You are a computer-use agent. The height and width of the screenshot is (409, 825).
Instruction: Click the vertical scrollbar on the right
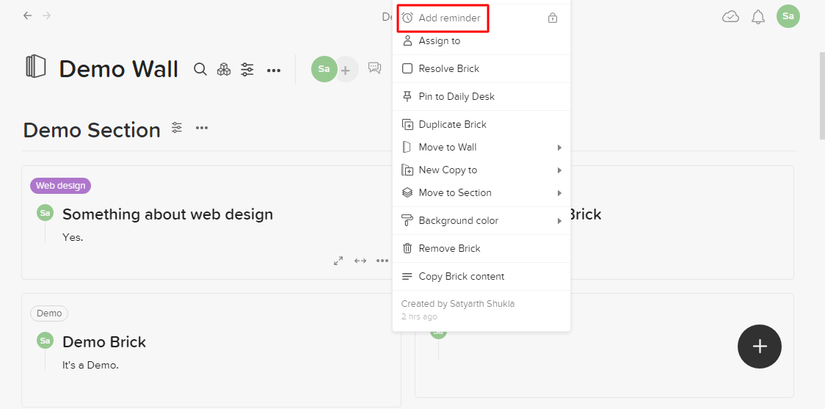(x=822, y=95)
